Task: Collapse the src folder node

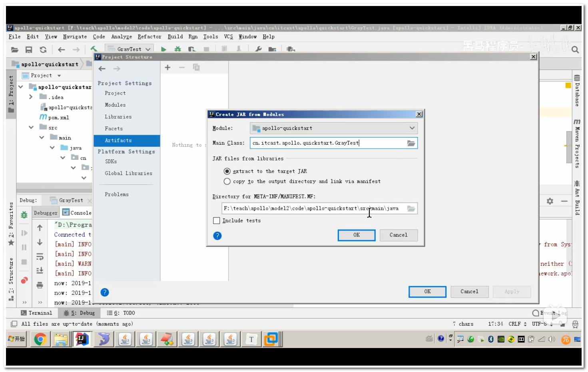Action: pyautogui.click(x=31, y=127)
